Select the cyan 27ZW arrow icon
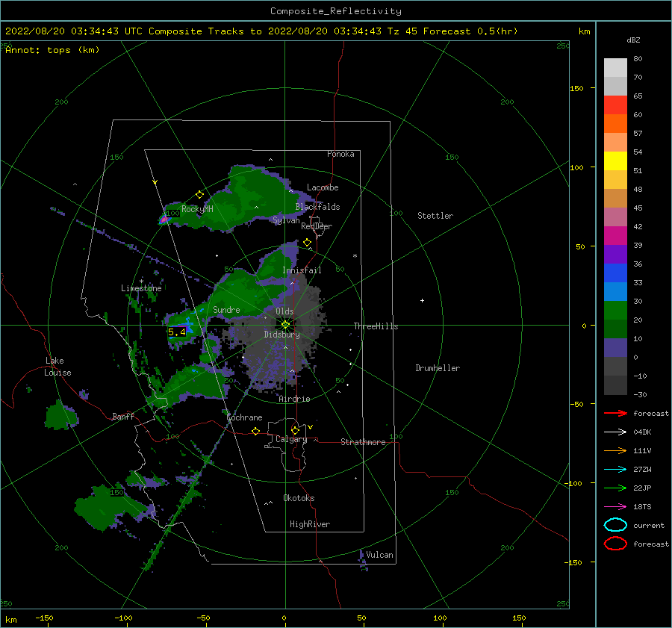Screen dimensions: 672x628 coord(615,470)
